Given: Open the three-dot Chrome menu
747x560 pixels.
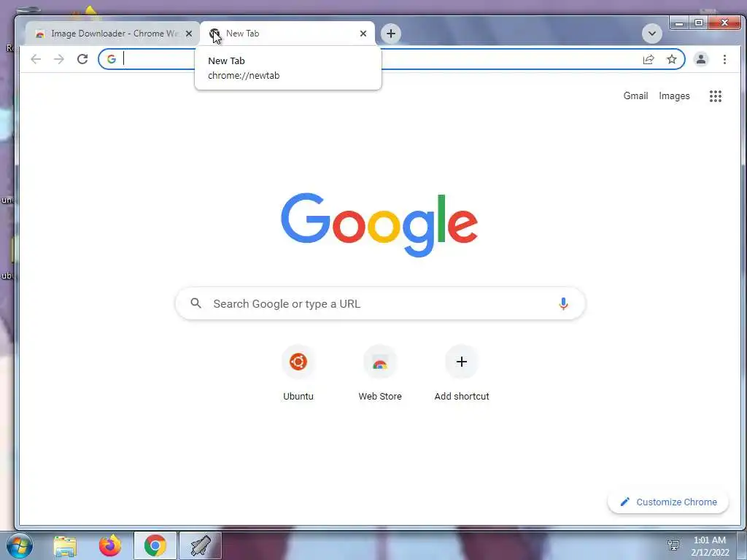Looking at the screenshot, I should click(724, 59).
